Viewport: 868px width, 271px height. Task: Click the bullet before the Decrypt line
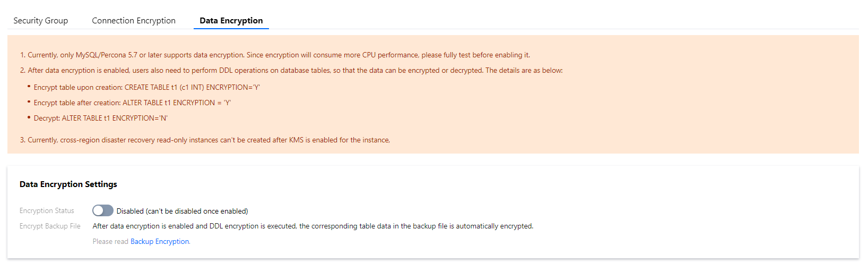click(x=29, y=117)
